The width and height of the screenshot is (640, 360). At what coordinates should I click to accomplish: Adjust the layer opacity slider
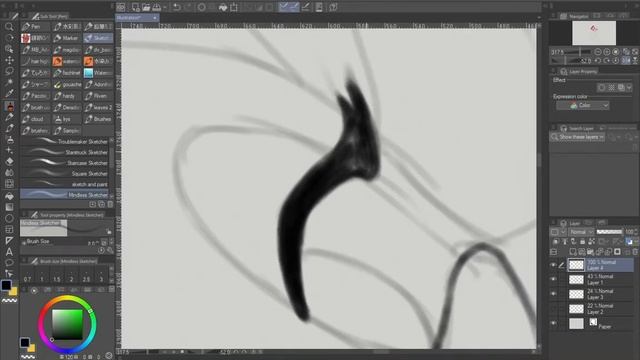coord(609,232)
